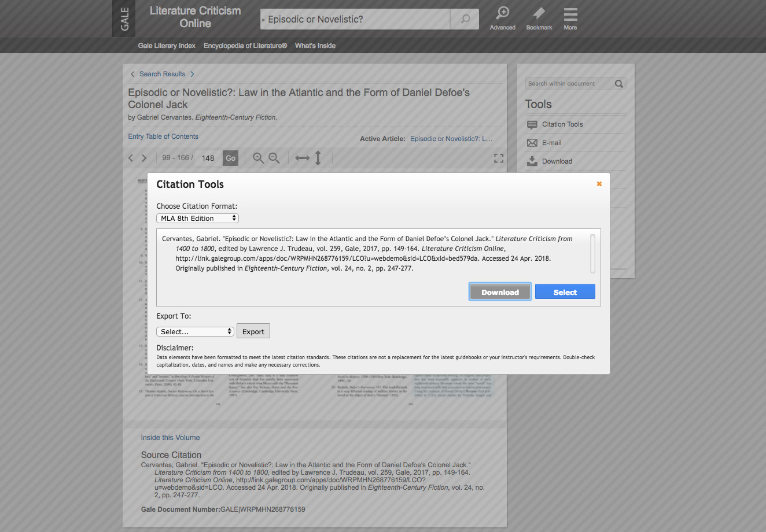Open What's Inside menu item

click(315, 46)
